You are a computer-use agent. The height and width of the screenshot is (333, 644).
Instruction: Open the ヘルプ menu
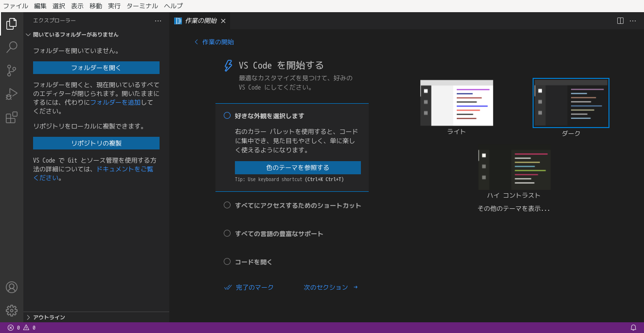(x=173, y=6)
